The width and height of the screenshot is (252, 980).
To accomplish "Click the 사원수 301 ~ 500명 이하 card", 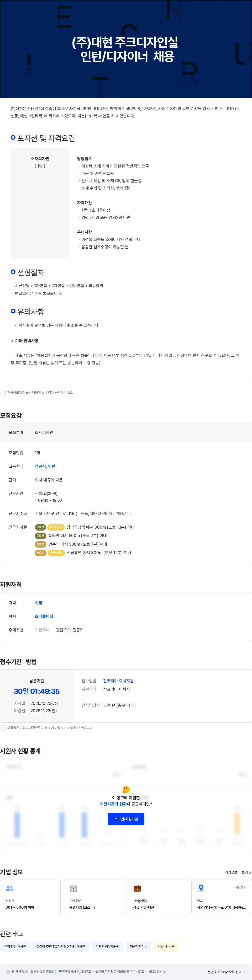I will [30, 896].
